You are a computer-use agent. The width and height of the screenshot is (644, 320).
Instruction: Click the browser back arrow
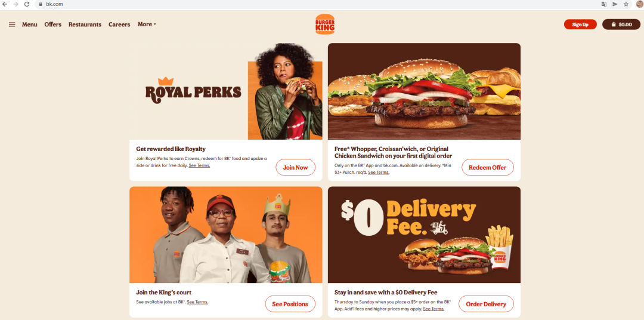(5, 4)
